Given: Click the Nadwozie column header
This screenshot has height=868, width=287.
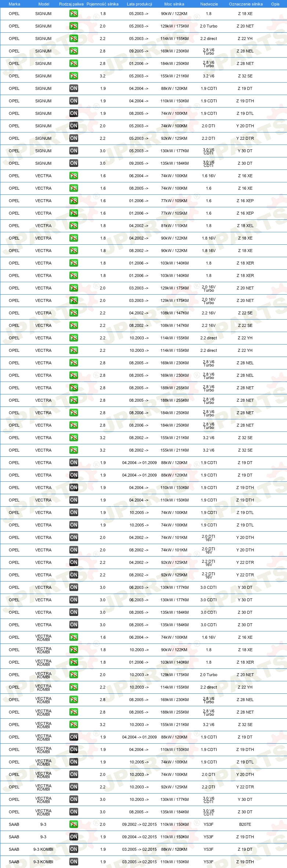Looking at the screenshot, I should point(209,4).
